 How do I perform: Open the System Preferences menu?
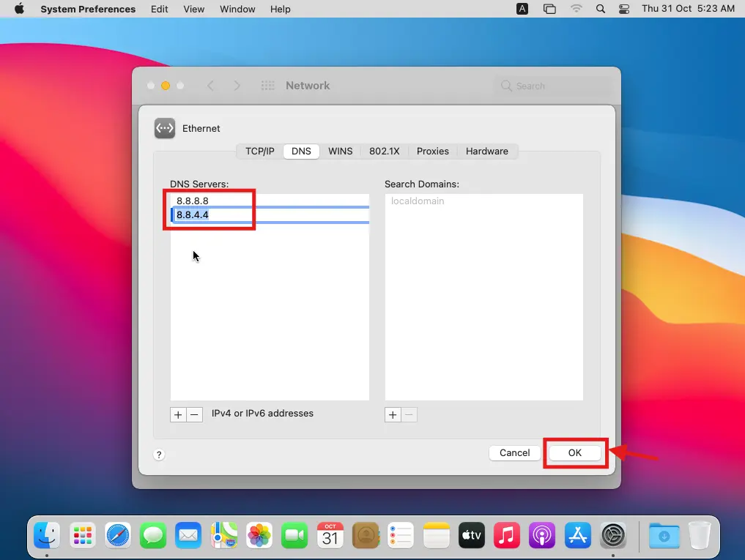click(88, 9)
